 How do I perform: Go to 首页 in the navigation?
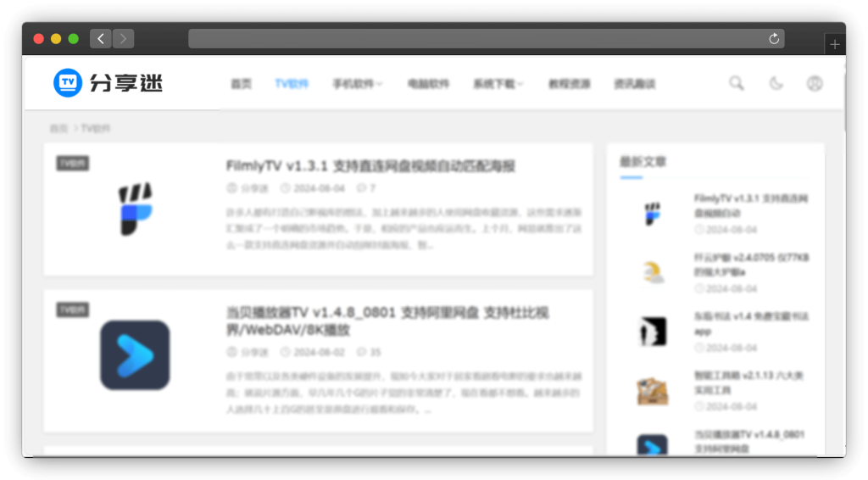pyautogui.click(x=241, y=84)
